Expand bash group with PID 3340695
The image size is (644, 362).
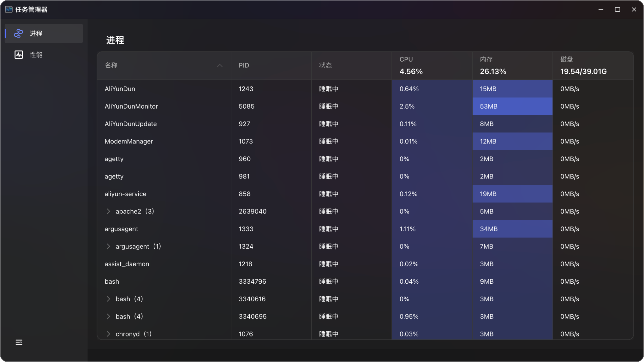[x=108, y=317]
